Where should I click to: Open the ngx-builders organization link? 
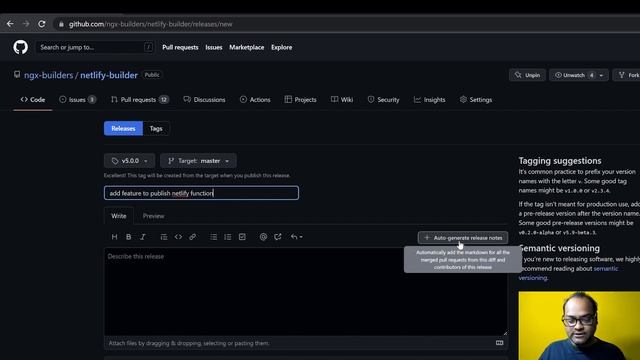(49, 75)
